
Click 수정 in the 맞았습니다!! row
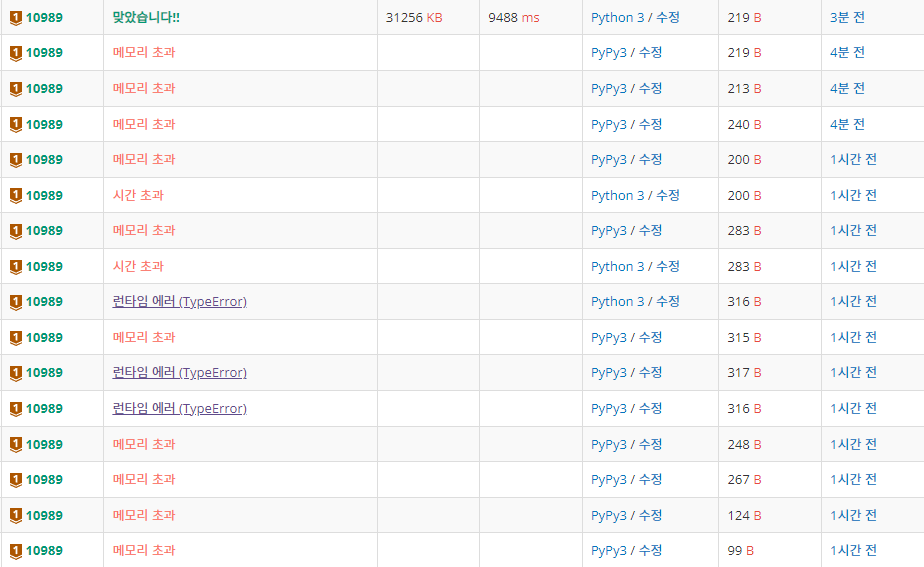click(x=668, y=18)
